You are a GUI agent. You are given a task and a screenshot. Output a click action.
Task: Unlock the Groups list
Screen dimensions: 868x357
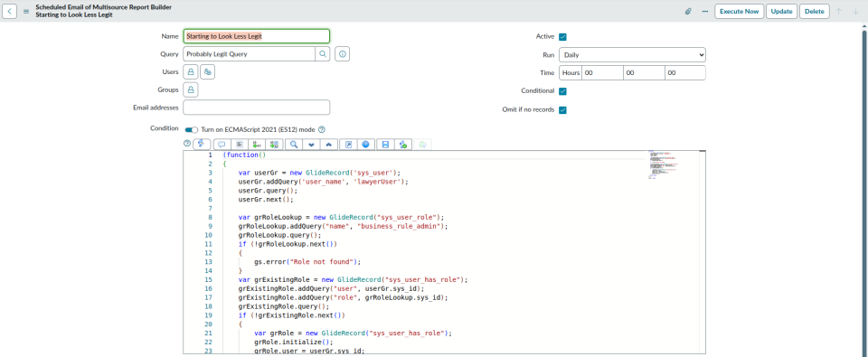click(x=191, y=89)
